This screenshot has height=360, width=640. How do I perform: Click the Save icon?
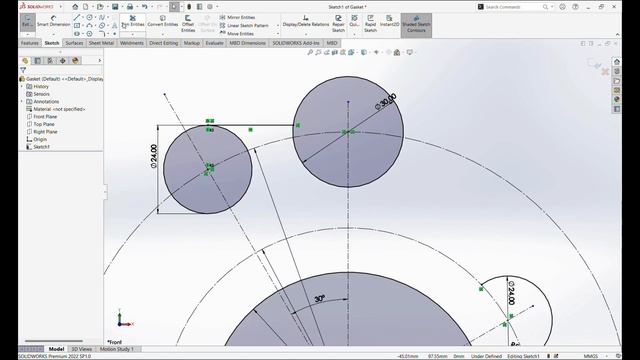coord(115,7)
